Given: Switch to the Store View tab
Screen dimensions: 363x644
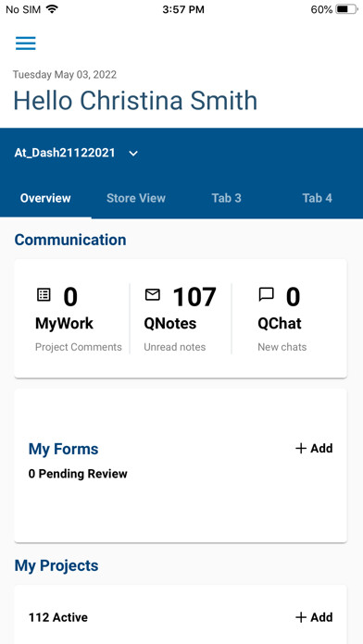Looking at the screenshot, I should [136, 198].
